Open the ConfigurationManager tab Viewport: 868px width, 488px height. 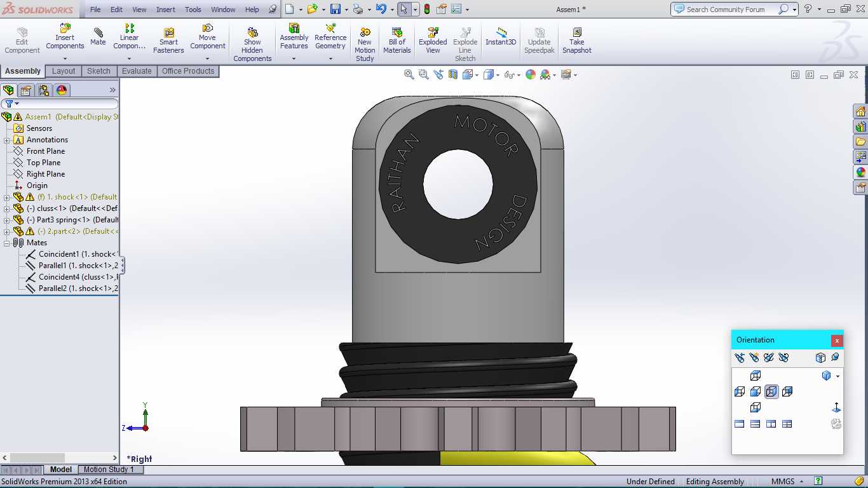click(x=43, y=90)
